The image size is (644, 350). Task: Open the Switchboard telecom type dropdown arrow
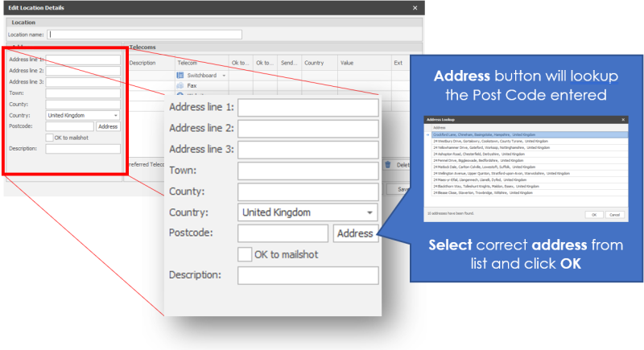(224, 75)
